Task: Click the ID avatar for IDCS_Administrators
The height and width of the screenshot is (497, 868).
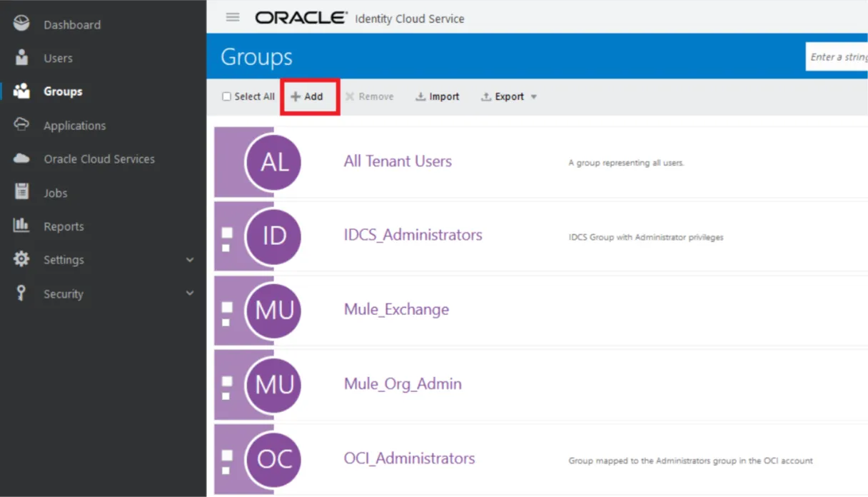Action: pos(274,236)
